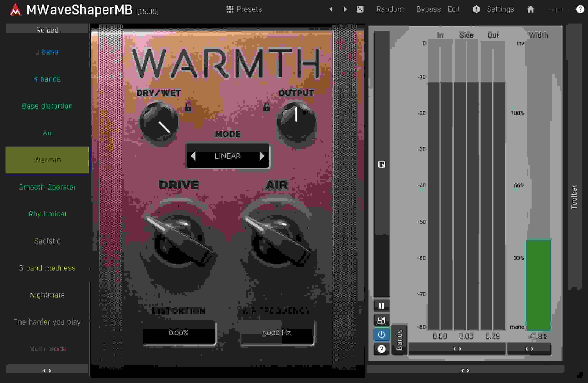Open the Mode selector showing LINEAR

(x=228, y=156)
